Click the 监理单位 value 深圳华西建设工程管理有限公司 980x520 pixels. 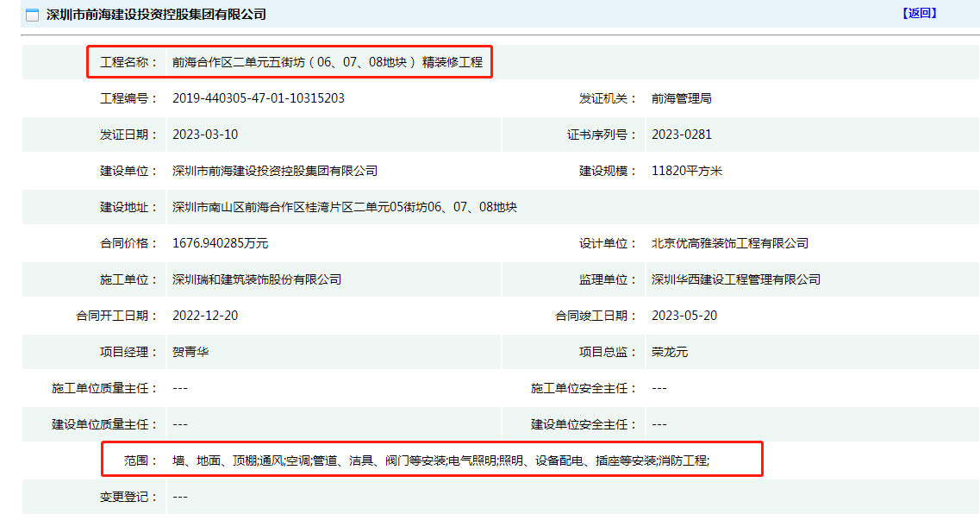click(735, 279)
